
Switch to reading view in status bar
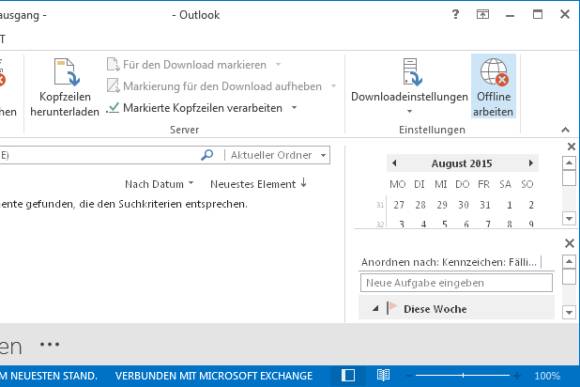[383, 376]
